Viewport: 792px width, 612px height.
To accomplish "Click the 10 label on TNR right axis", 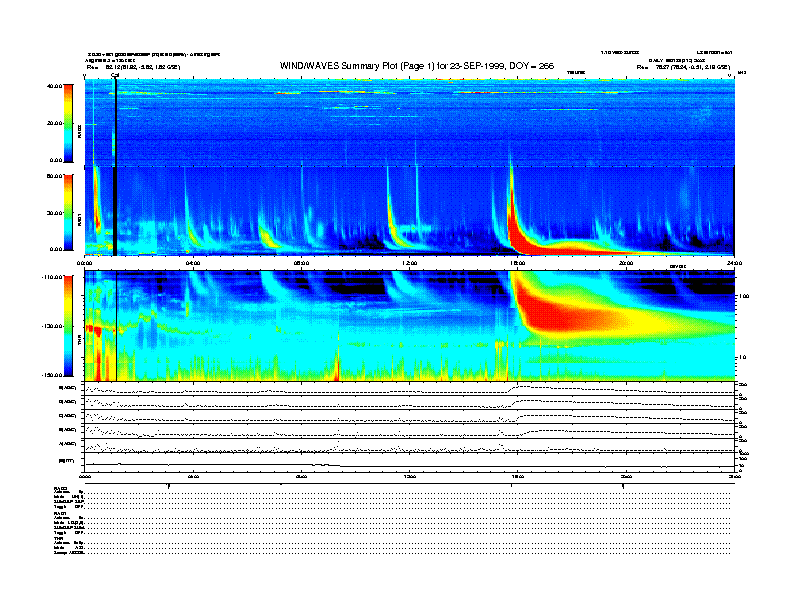I will 742,357.
